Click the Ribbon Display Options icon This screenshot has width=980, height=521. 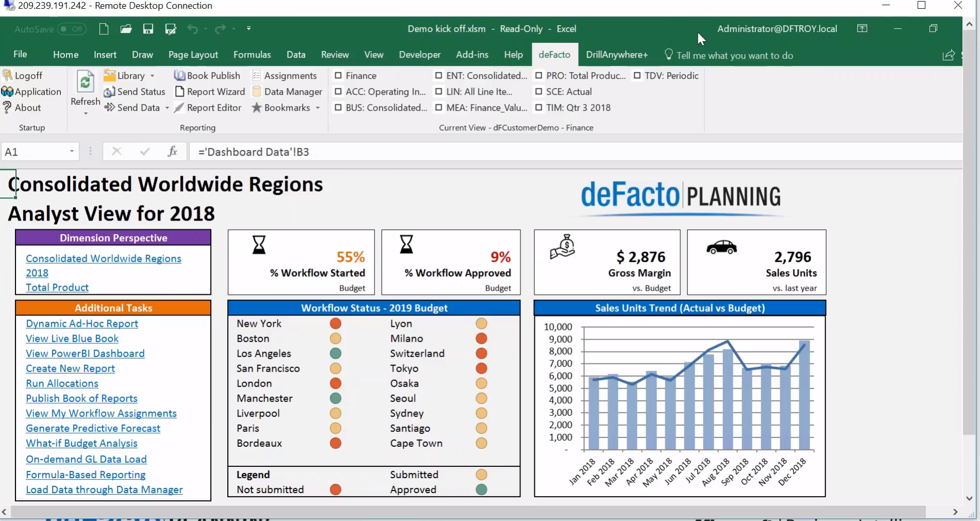[862, 28]
